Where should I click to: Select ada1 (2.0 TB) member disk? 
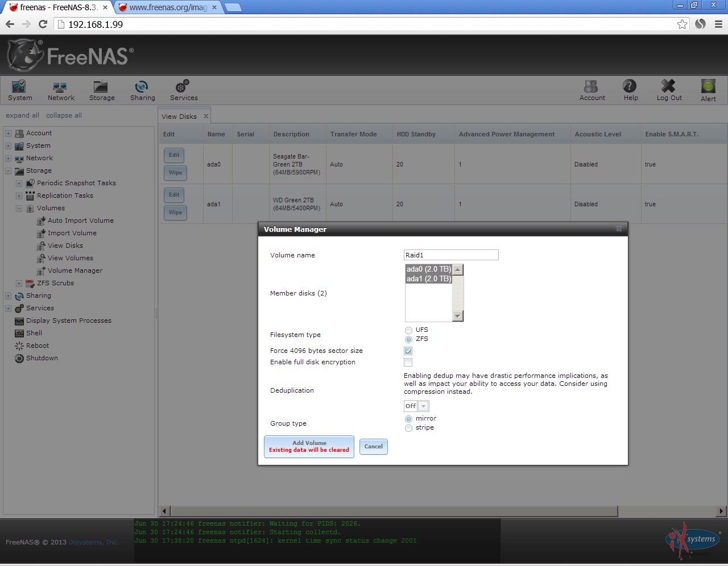tap(429, 279)
